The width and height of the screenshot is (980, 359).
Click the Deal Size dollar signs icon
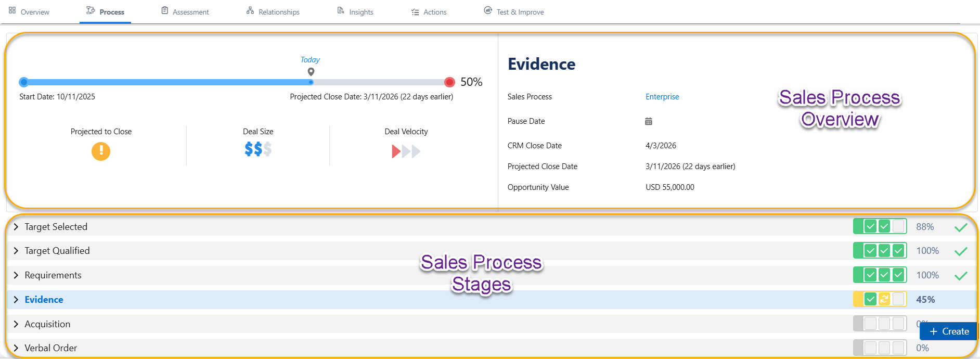pyautogui.click(x=258, y=149)
